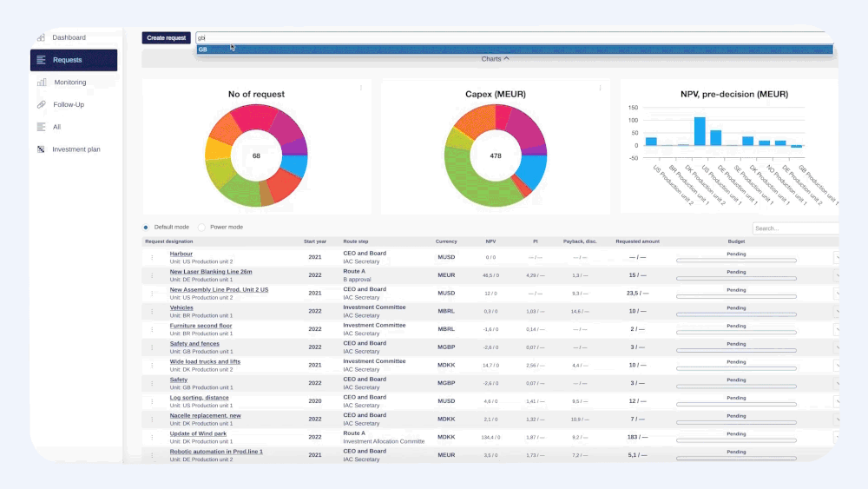The image size is (868, 489).
Task: Open the New Laser Blanking Line 26m link
Action: coord(210,272)
